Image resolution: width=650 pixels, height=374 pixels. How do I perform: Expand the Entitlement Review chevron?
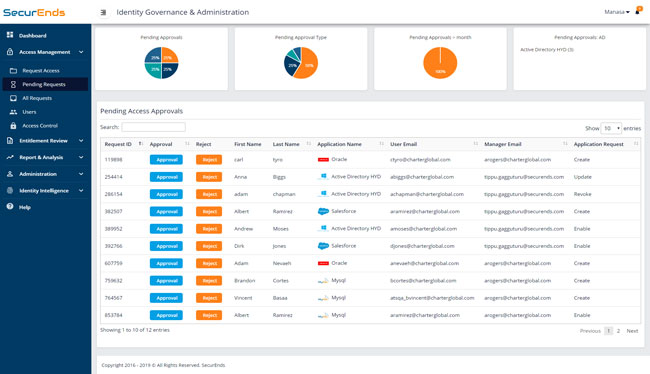point(81,141)
